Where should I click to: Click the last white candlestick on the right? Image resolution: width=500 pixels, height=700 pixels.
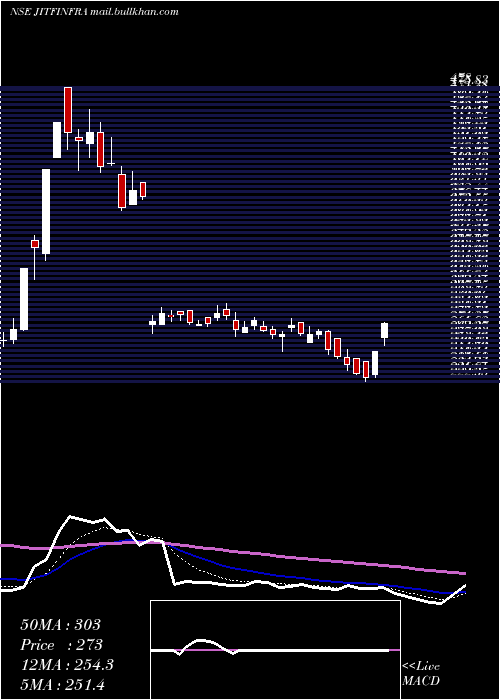point(384,331)
